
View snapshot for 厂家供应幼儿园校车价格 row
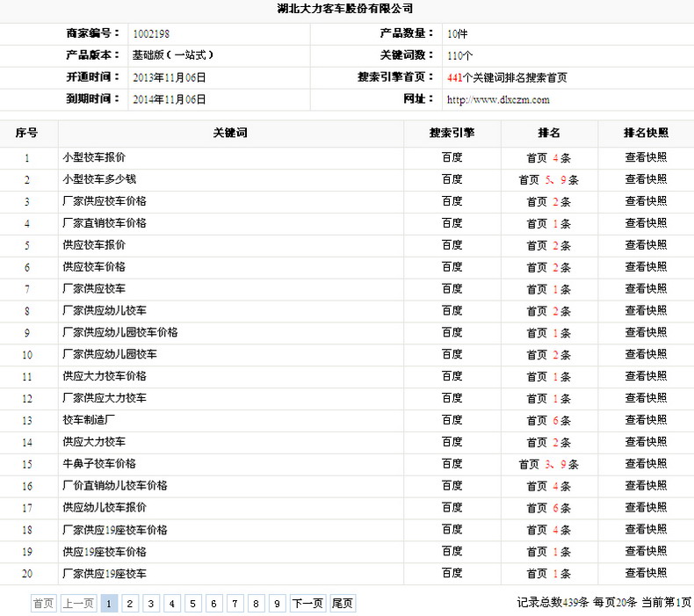coord(646,332)
